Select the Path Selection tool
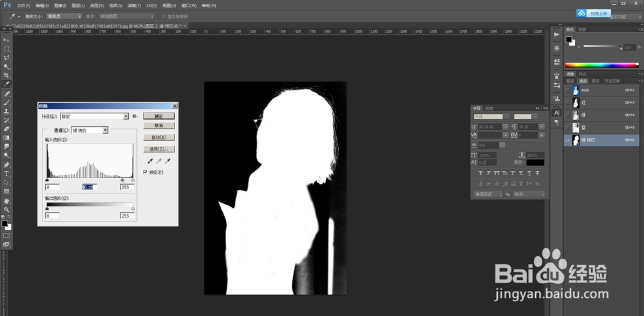The height and width of the screenshot is (316, 644). [x=6, y=183]
